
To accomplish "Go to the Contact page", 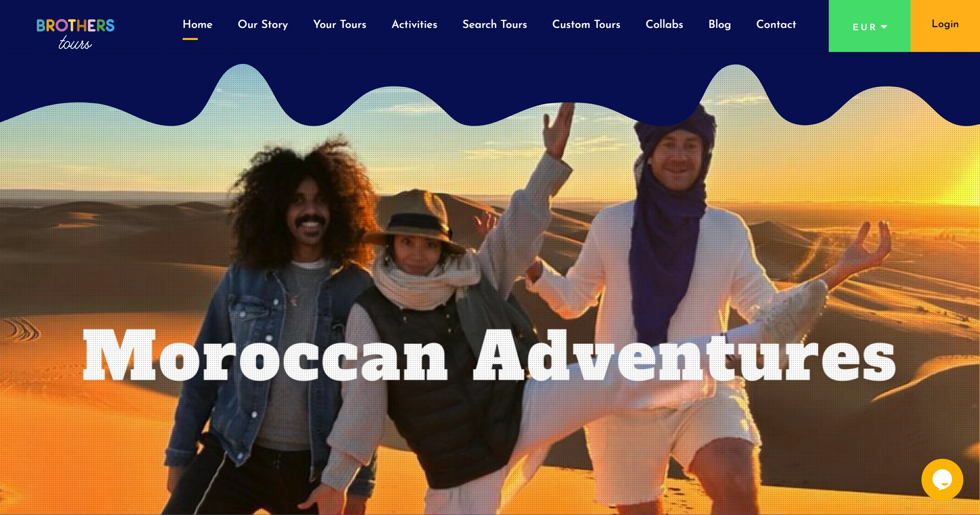I will tap(776, 24).
